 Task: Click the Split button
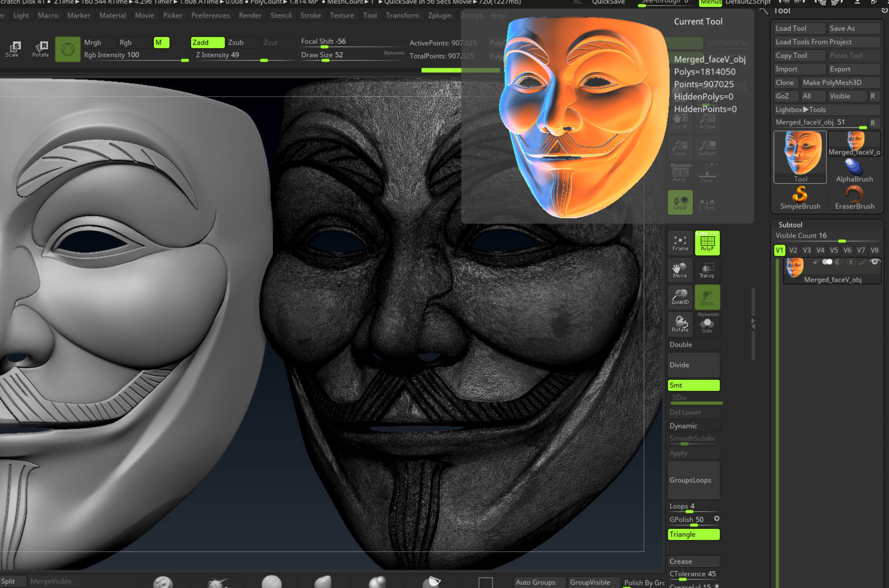point(14,581)
